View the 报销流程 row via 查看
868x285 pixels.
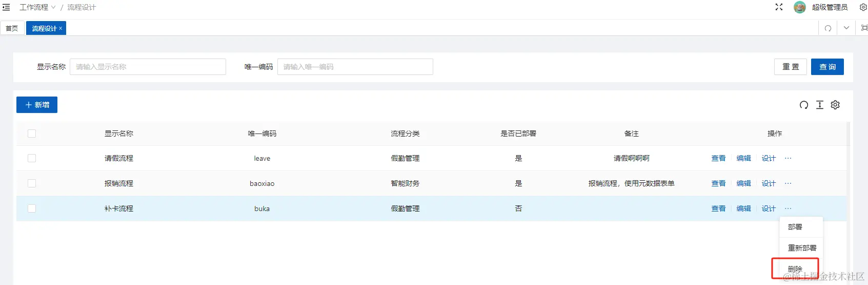[x=718, y=183]
